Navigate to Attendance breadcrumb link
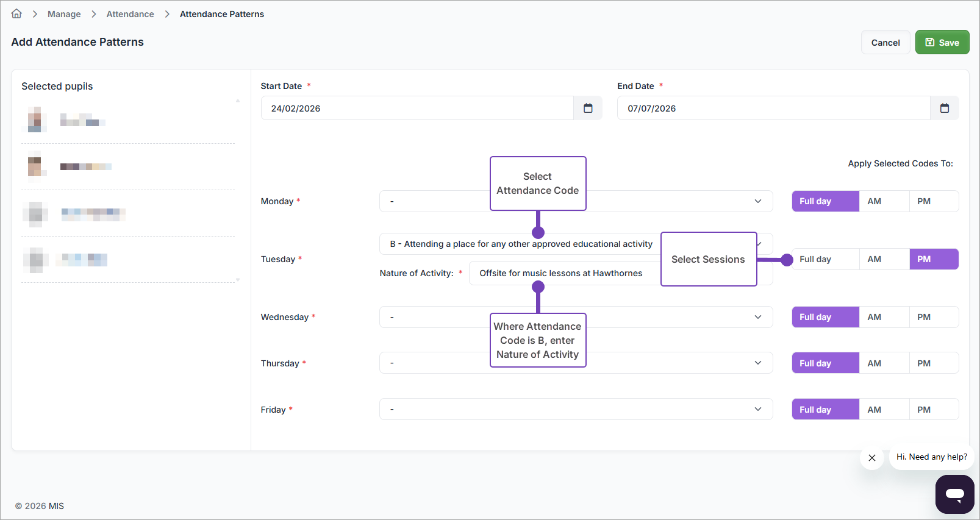 tap(130, 14)
